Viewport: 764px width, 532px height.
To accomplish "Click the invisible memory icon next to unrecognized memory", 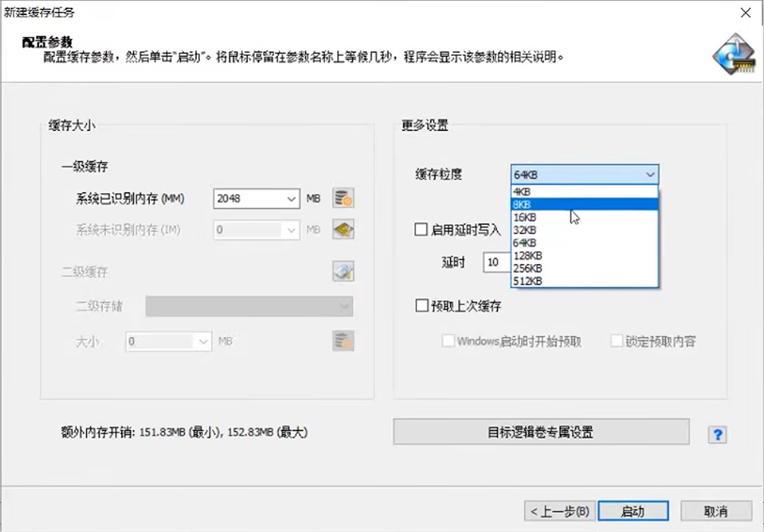I will (343, 229).
